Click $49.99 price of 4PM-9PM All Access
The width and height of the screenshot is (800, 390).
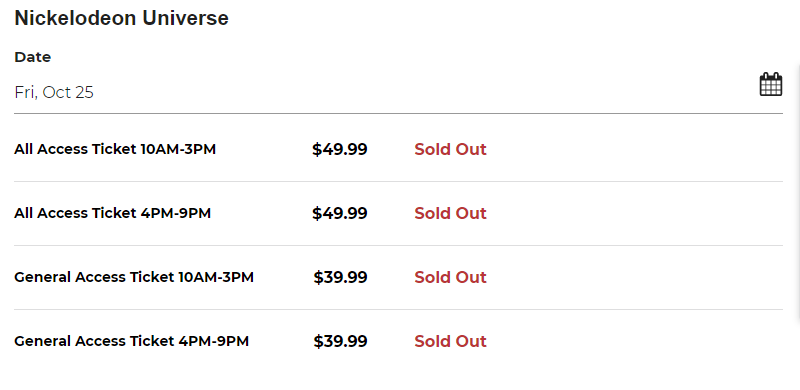click(340, 213)
